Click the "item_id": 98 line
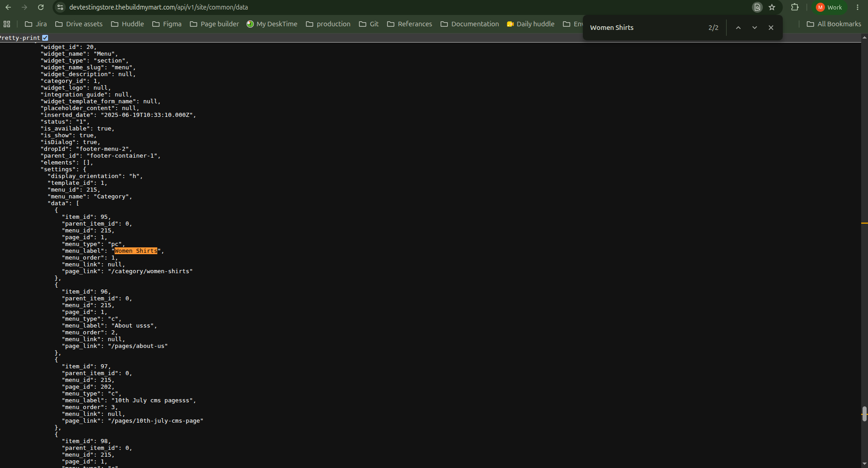The height and width of the screenshot is (468, 868). [x=86, y=441]
